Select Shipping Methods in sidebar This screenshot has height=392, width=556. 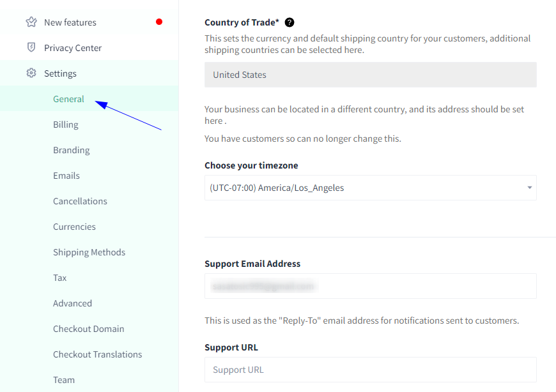[89, 252]
